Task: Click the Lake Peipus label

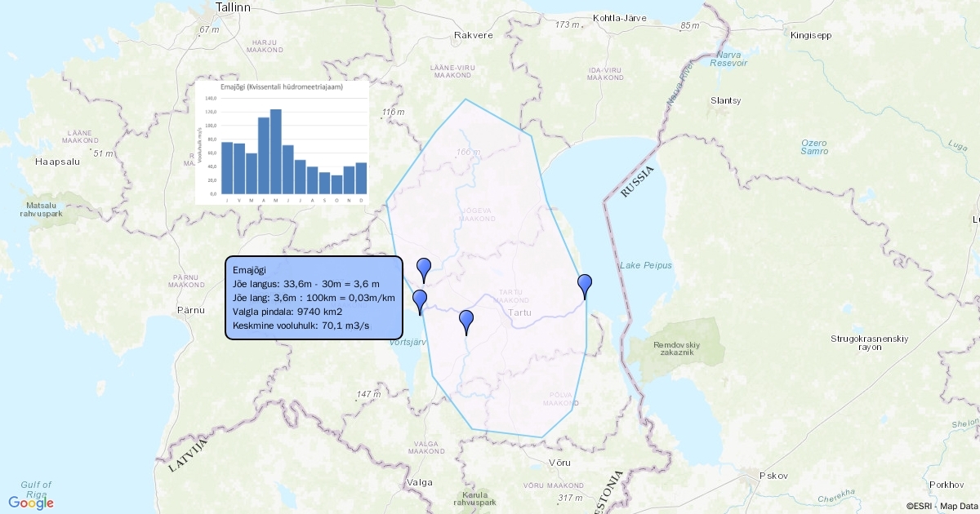Action: pyautogui.click(x=645, y=266)
